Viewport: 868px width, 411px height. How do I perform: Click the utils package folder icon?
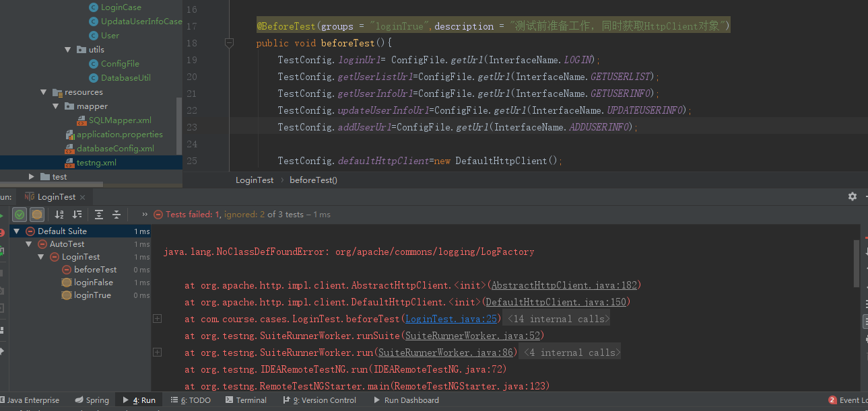pos(81,50)
